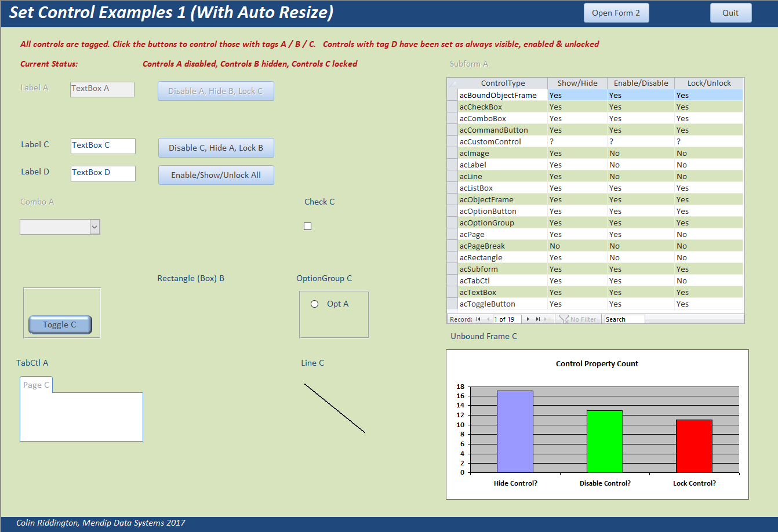
Task: Select the acCheckBox cell
Action: tap(503, 107)
